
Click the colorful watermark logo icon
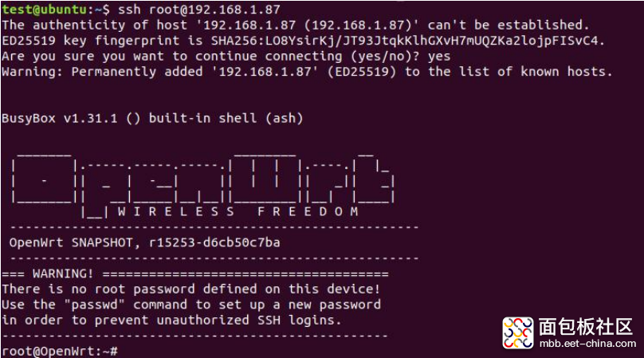[x=518, y=333]
